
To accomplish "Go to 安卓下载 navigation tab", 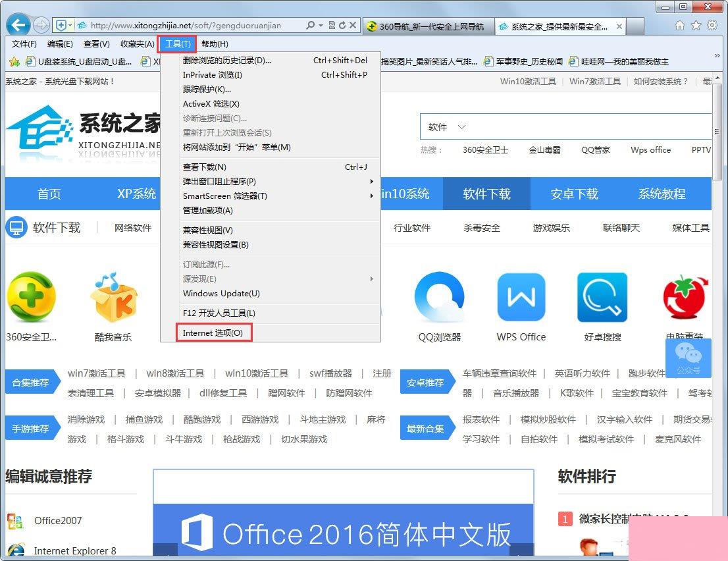I will click(575, 194).
